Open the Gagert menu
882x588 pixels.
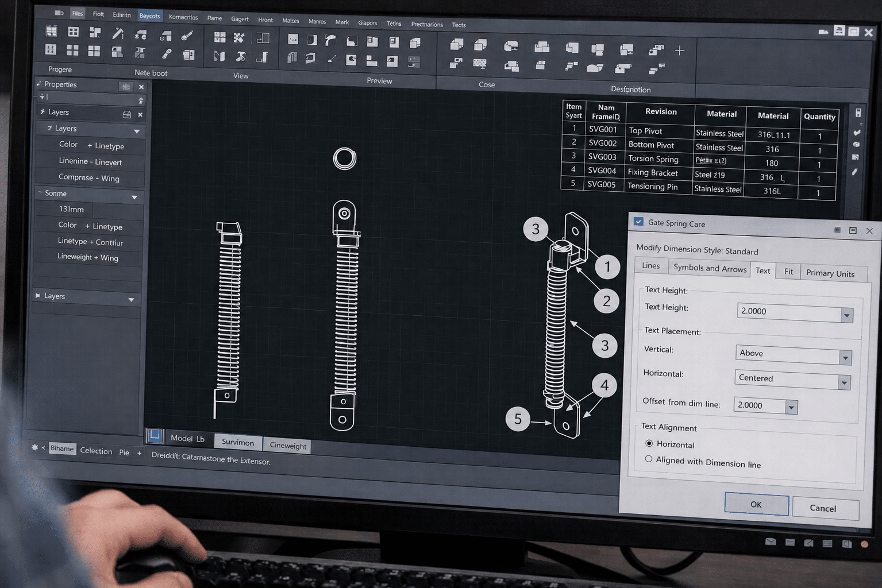click(240, 19)
